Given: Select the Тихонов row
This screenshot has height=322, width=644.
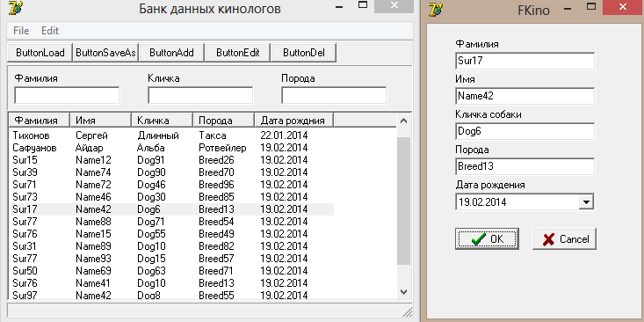Looking at the screenshot, I should click(x=171, y=135).
